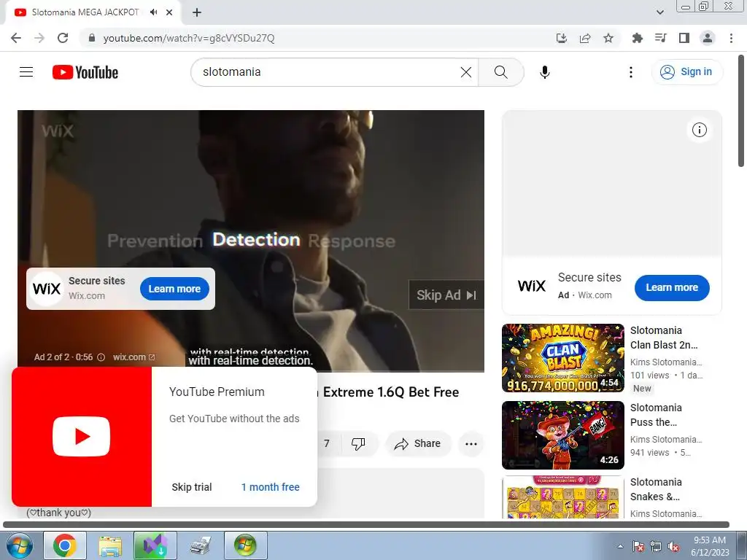Open Chrome profile avatar
Viewport: 747px width, 560px height.
tap(708, 38)
